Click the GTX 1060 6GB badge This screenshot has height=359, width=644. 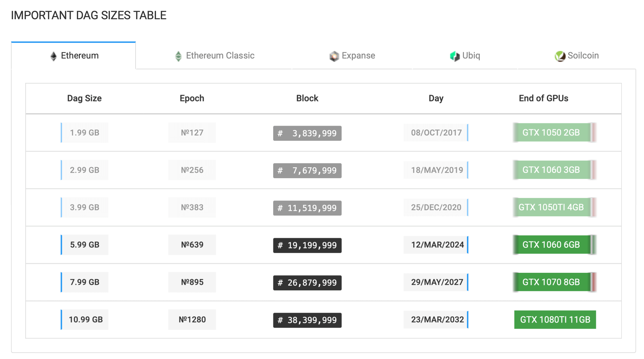pyautogui.click(x=551, y=245)
